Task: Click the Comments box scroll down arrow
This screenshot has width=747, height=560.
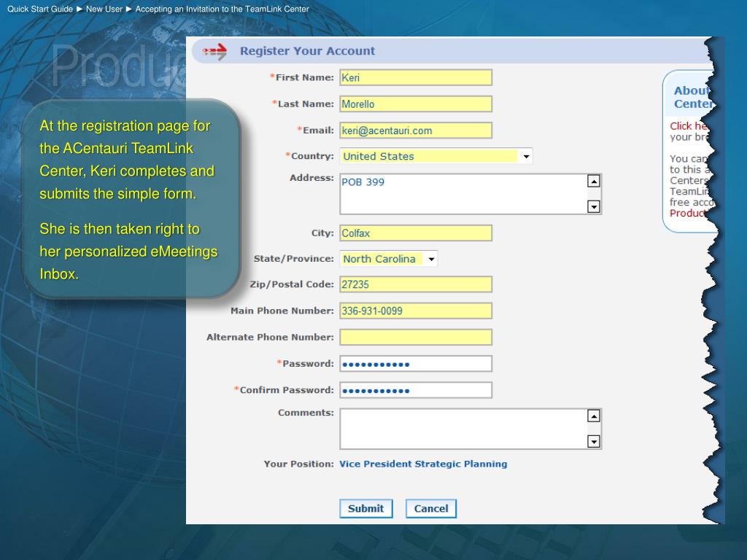Action: [x=594, y=441]
